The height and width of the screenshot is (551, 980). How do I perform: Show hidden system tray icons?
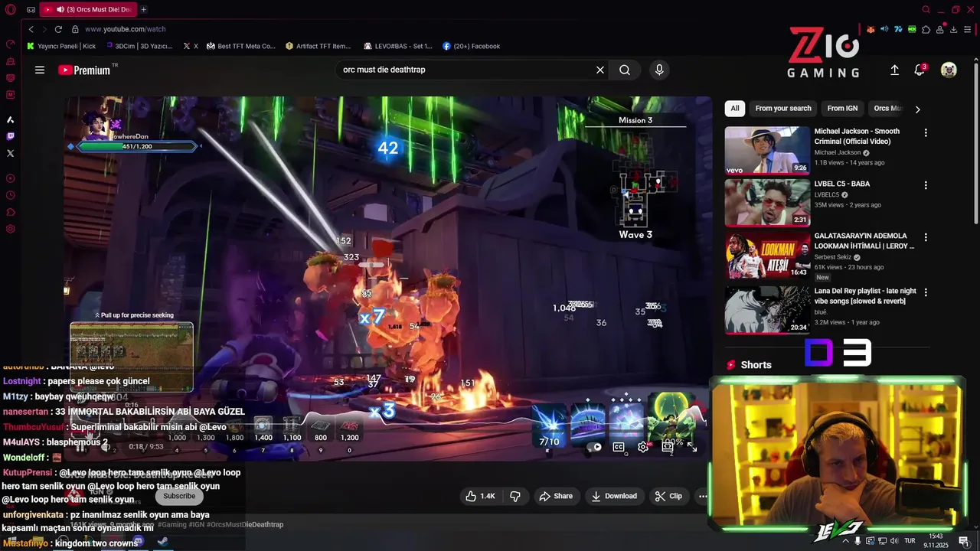(x=845, y=541)
